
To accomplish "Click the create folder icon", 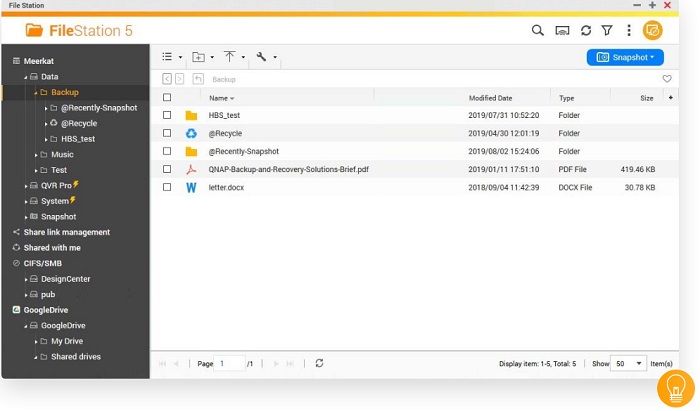I will [198, 57].
